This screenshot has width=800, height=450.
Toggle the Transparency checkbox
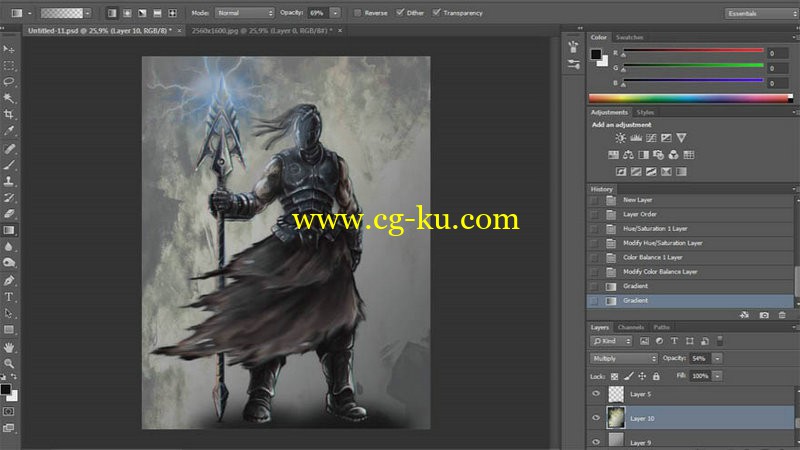(436, 13)
